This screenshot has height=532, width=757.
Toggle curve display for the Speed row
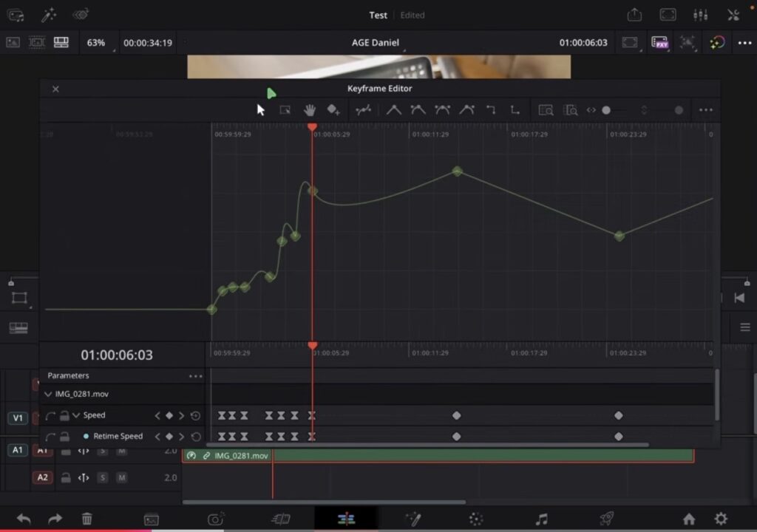(50, 416)
